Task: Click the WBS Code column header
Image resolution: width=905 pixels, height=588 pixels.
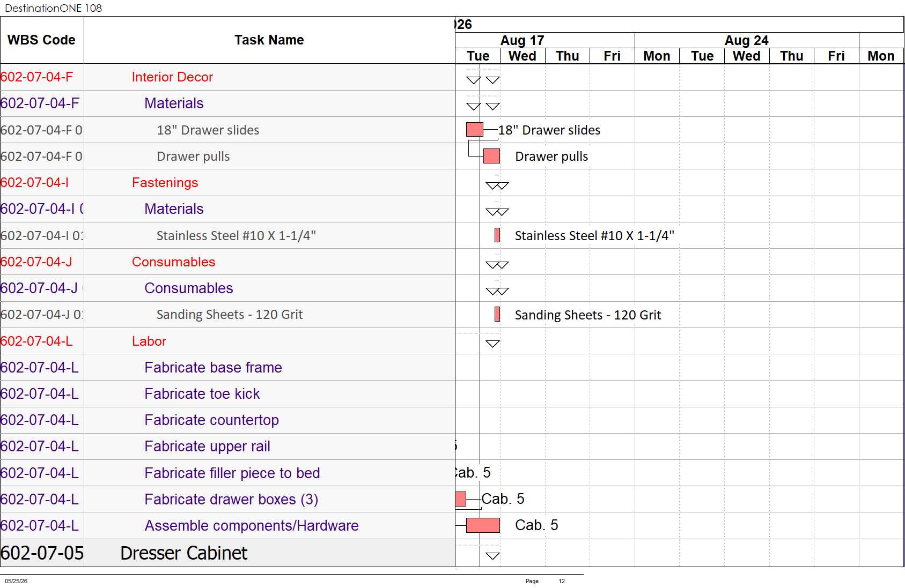Action: tap(41, 40)
